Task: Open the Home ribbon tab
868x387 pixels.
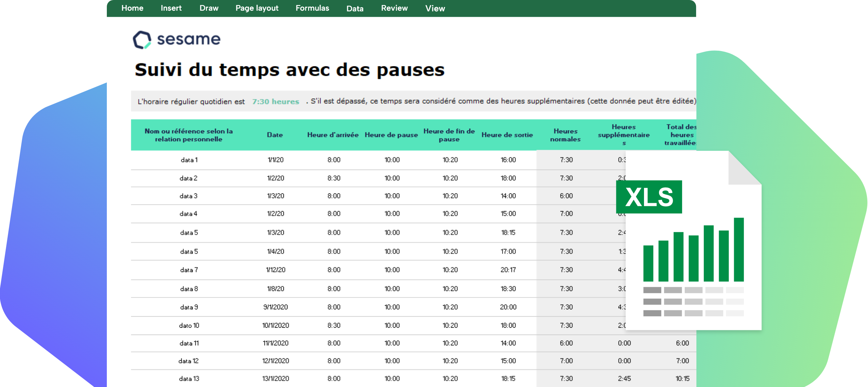Action: point(132,8)
